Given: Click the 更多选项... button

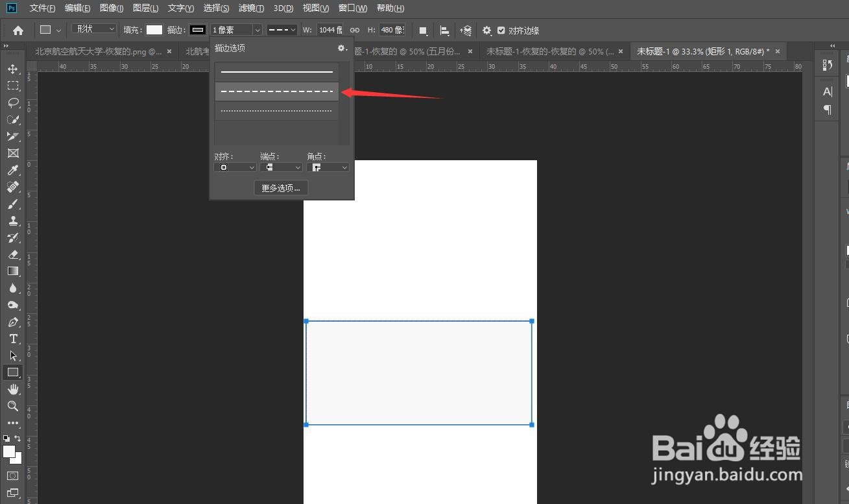Looking at the screenshot, I should [281, 188].
